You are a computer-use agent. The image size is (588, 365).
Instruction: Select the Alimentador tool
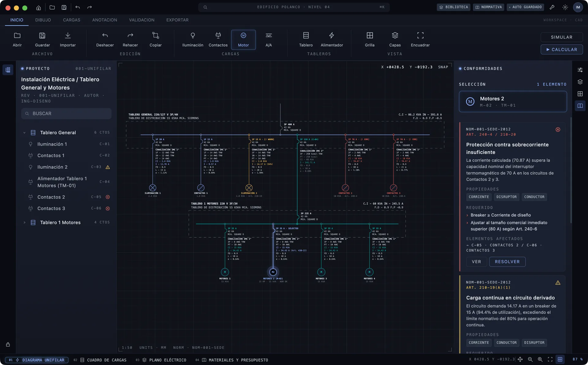tap(332, 40)
